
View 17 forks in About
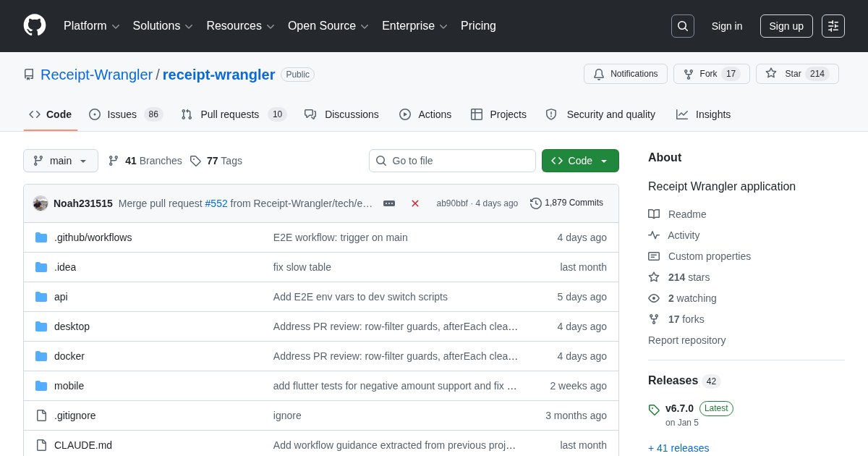click(676, 319)
